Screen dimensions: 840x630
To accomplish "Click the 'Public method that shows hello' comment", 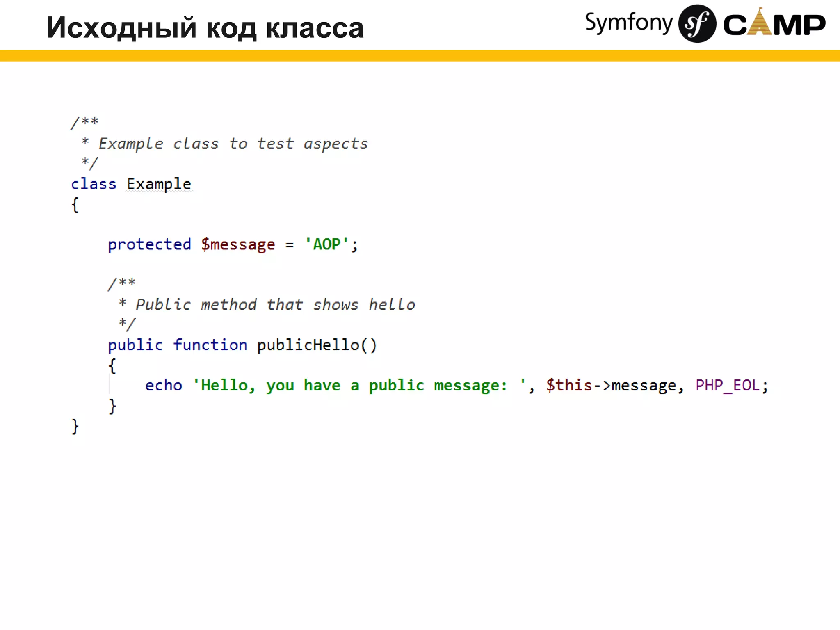I will click(x=275, y=305).
